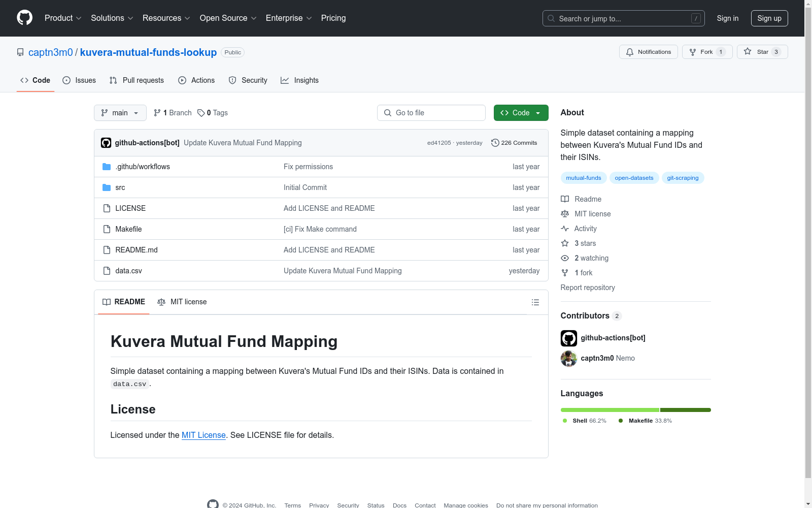Click the github-actions[bot] contributor avatar
The width and height of the screenshot is (812, 508).
tap(569, 338)
